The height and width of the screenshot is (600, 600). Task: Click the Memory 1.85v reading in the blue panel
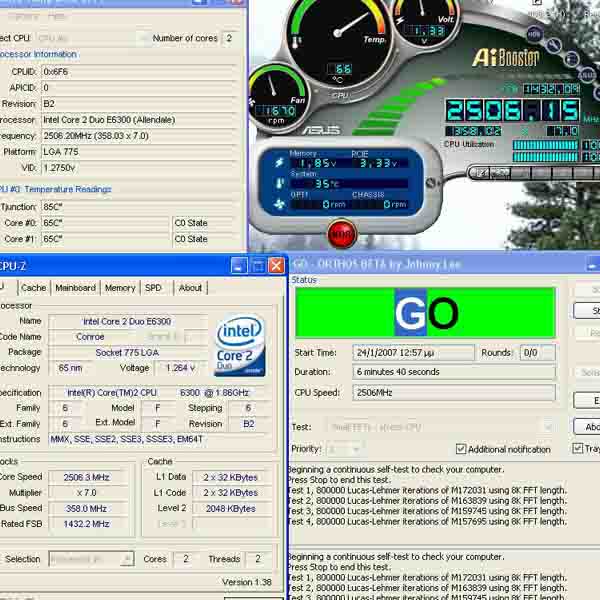(318, 164)
